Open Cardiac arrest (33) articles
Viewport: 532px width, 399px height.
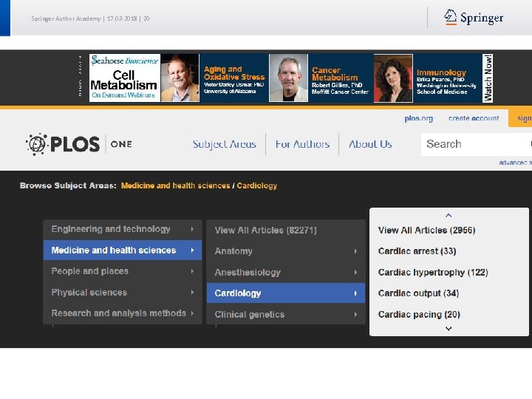(x=417, y=251)
